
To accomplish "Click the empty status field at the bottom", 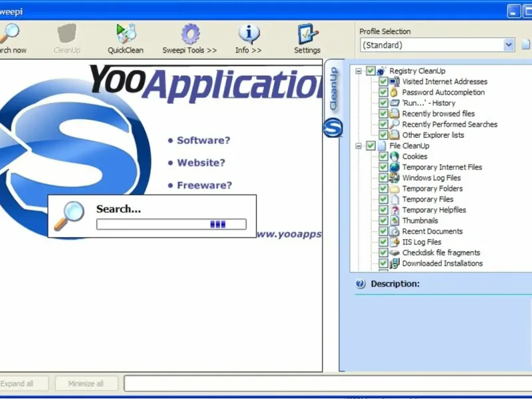I will (328, 384).
